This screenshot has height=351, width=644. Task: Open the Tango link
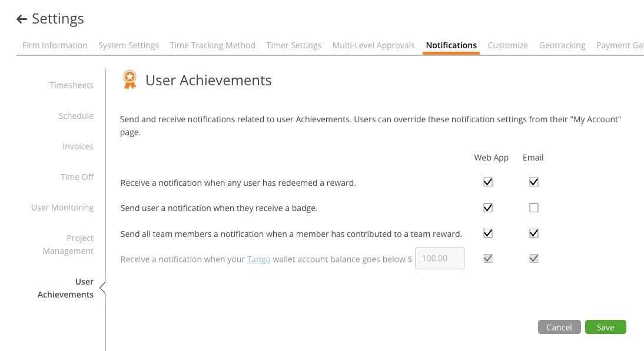point(259,259)
